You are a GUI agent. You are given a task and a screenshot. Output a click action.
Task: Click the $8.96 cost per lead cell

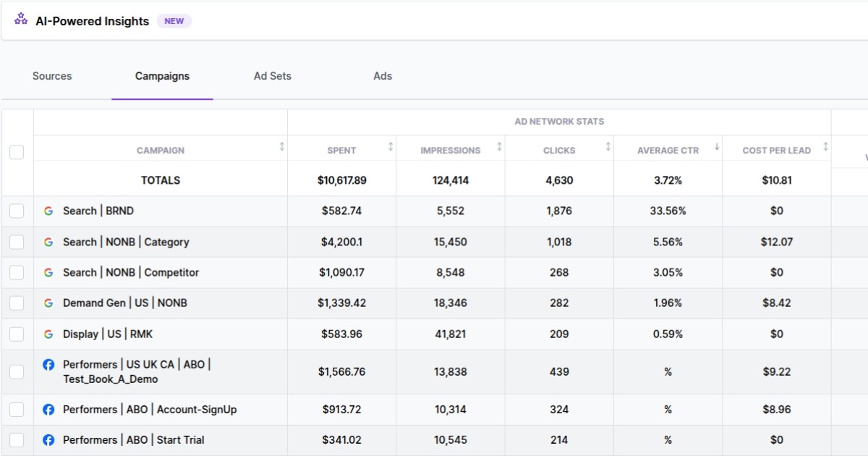tap(776, 410)
